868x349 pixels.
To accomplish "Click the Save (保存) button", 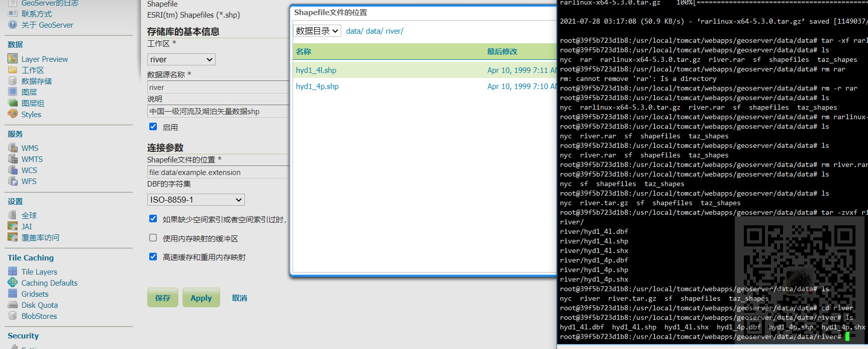I will [163, 298].
